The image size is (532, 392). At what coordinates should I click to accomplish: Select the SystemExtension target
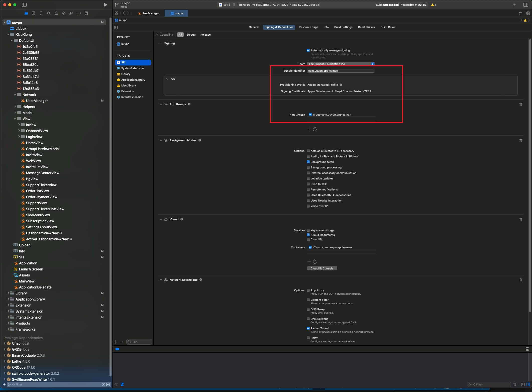[x=133, y=68]
